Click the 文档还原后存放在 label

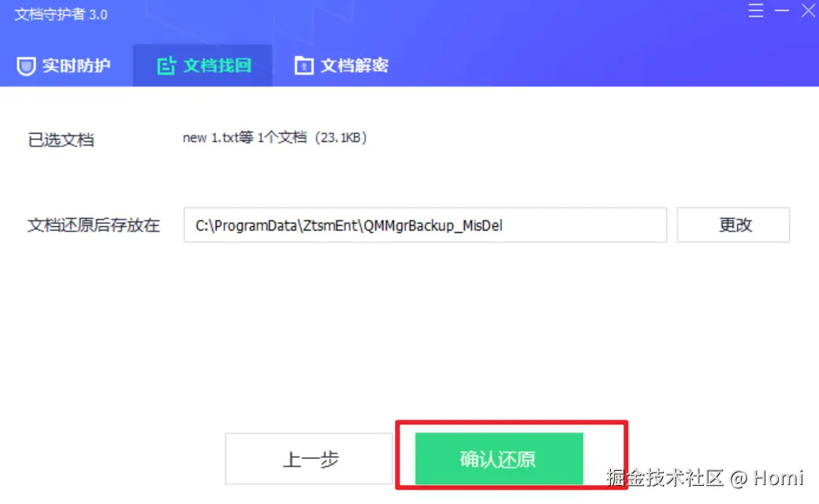94,225
